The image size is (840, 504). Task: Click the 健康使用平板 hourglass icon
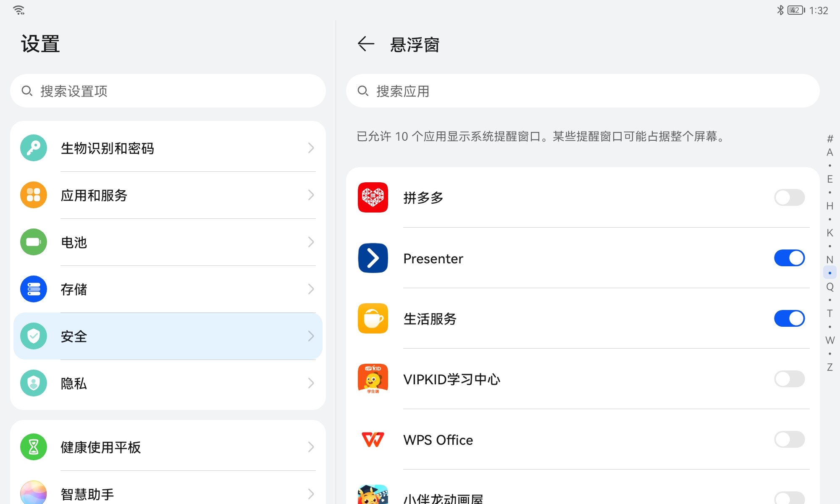click(34, 447)
